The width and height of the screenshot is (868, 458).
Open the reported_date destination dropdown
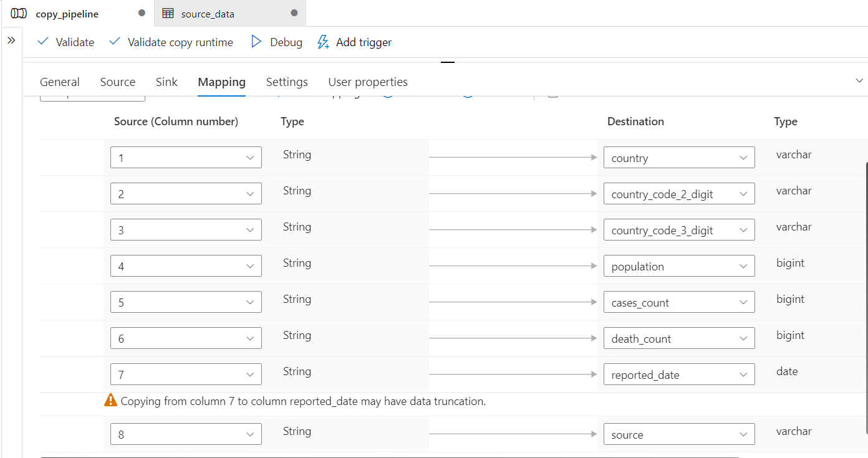click(679, 375)
